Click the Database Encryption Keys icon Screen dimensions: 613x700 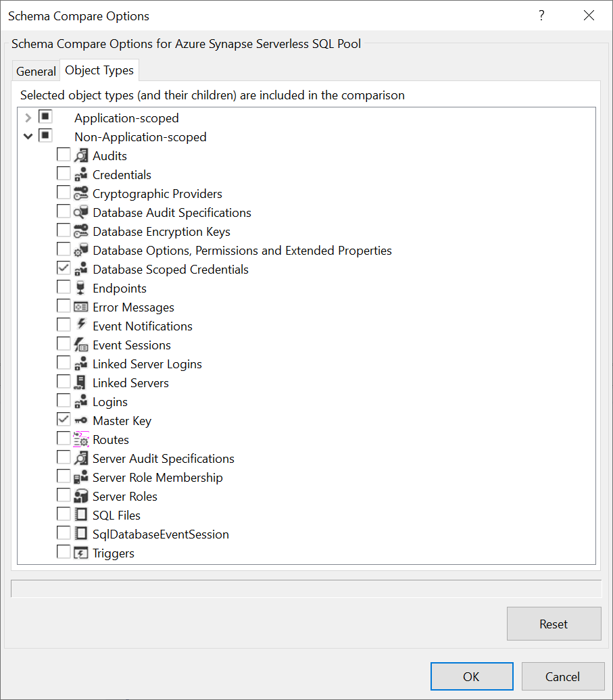click(81, 231)
